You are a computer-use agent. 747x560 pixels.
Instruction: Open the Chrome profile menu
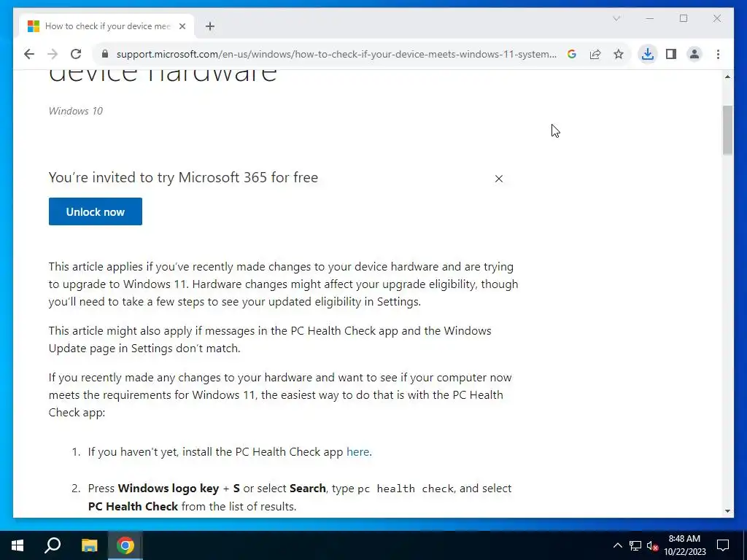pos(694,54)
